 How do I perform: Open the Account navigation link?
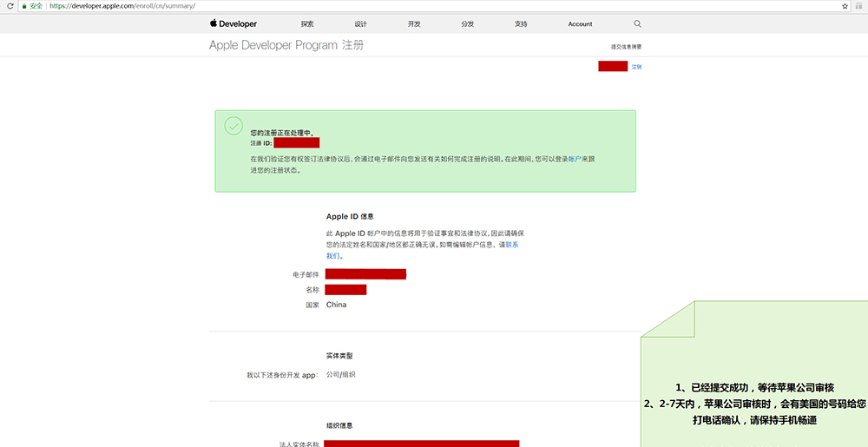pyautogui.click(x=580, y=24)
